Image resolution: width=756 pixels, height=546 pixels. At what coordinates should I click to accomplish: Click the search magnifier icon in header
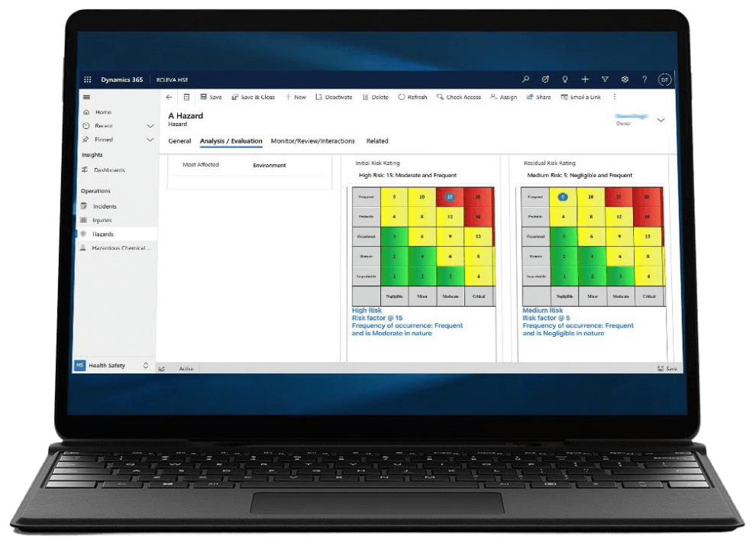(525, 79)
